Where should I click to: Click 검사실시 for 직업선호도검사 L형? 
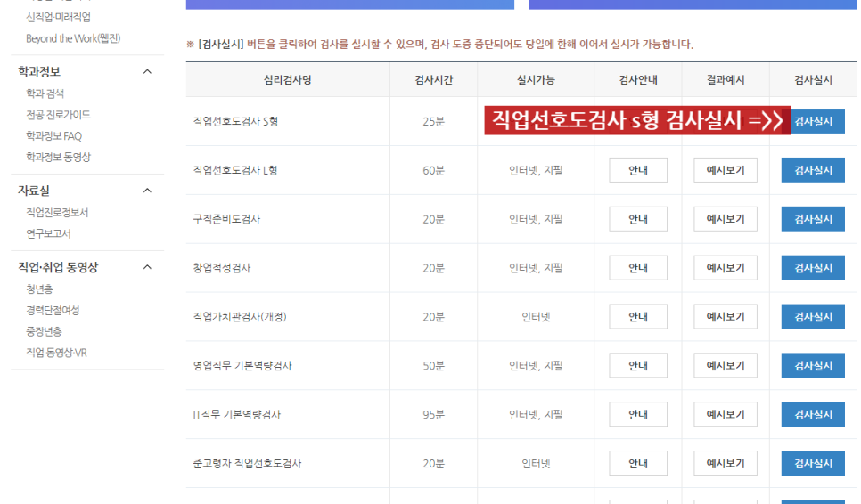813,170
